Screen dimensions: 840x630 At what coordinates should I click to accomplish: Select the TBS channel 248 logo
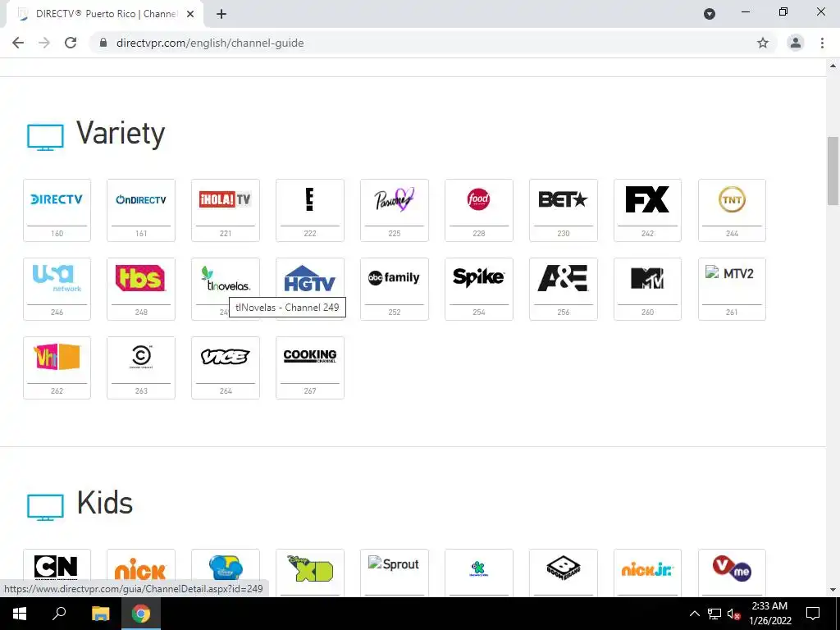point(141,278)
